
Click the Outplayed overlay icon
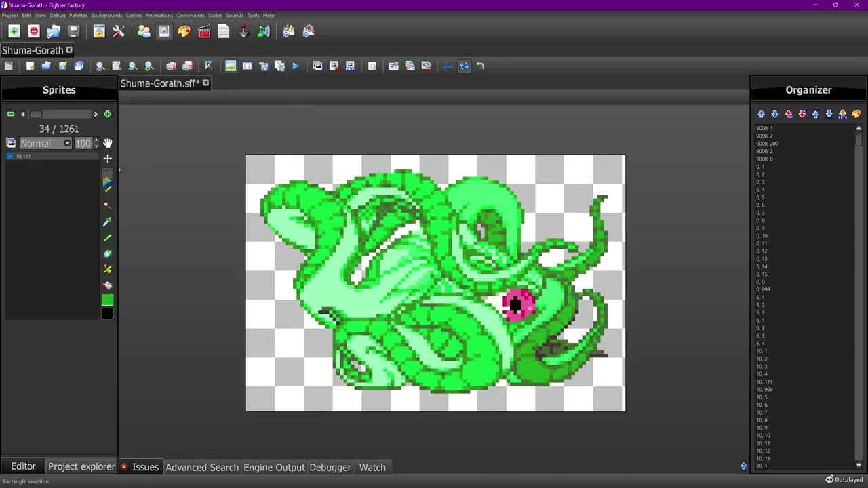pyautogui.click(x=829, y=480)
